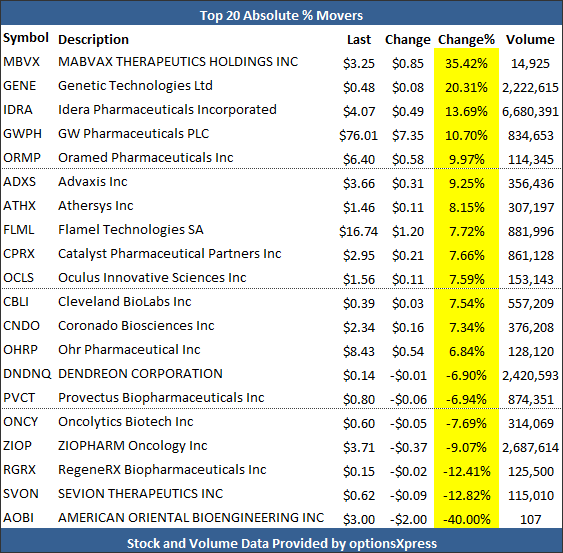Select the $7.35 change value
563x553 pixels.
[x=408, y=136]
